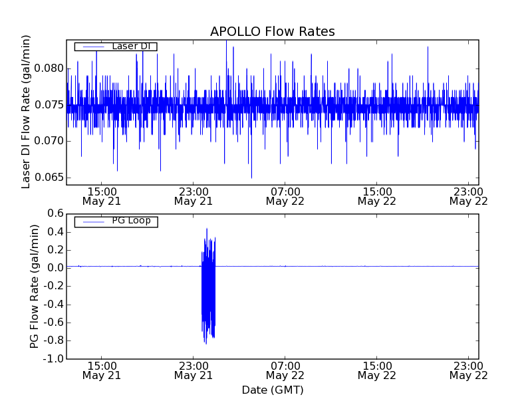Click the 0.6 tick label on bottom plot
The height and width of the screenshot is (399, 532).
(55, 213)
